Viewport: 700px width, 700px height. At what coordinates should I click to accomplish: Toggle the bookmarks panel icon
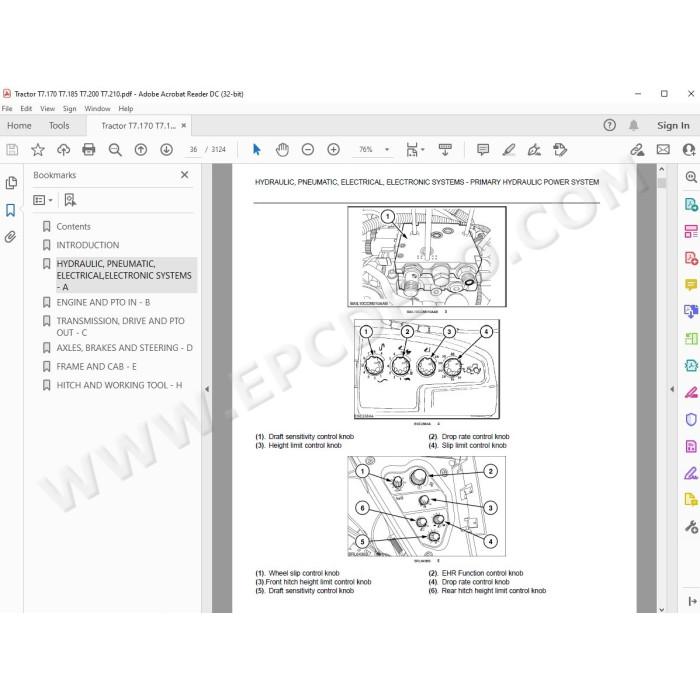pos(11,210)
